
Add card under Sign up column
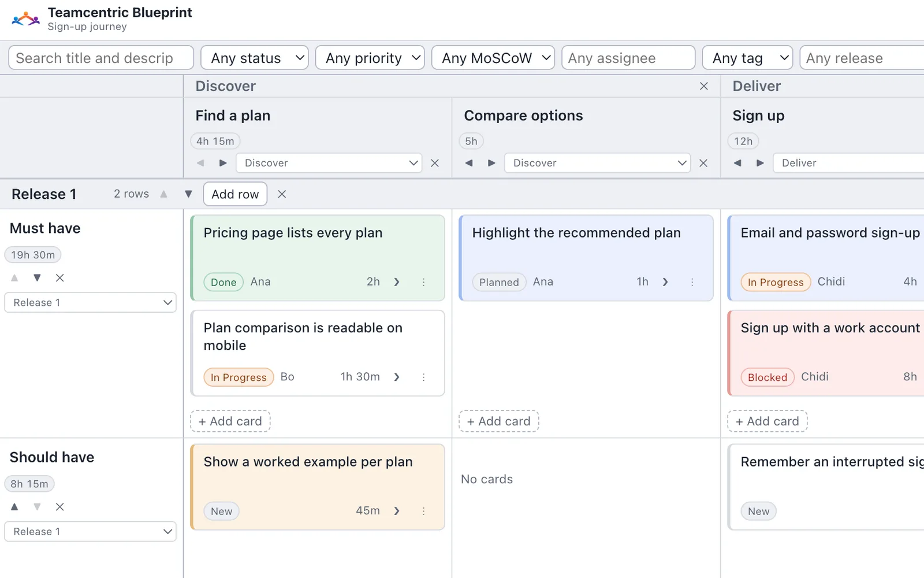coord(767,421)
